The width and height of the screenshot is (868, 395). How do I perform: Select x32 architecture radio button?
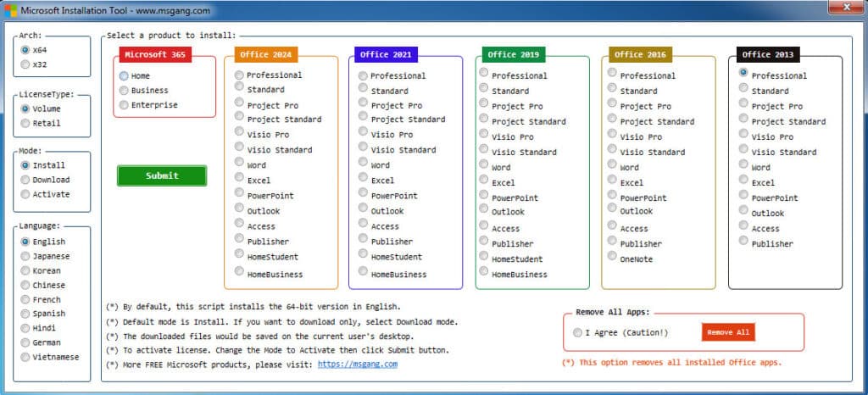pyautogui.click(x=25, y=64)
